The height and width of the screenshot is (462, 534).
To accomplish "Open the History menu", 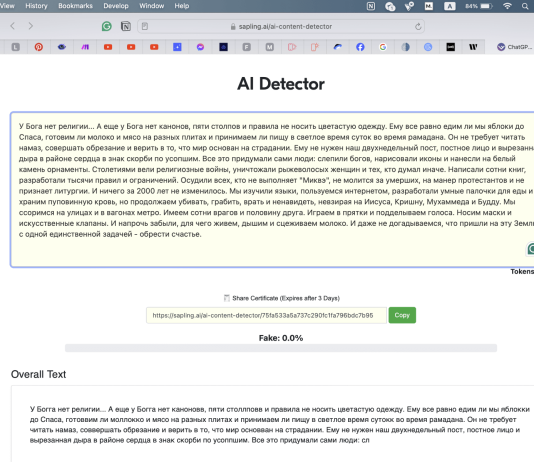I will click(36, 6).
